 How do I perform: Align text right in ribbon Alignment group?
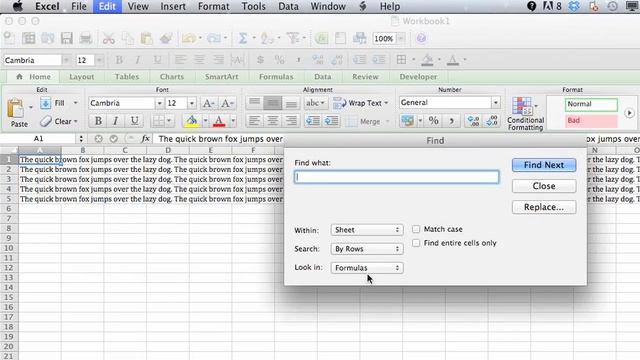pyautogui.click(x=291, y=121)
